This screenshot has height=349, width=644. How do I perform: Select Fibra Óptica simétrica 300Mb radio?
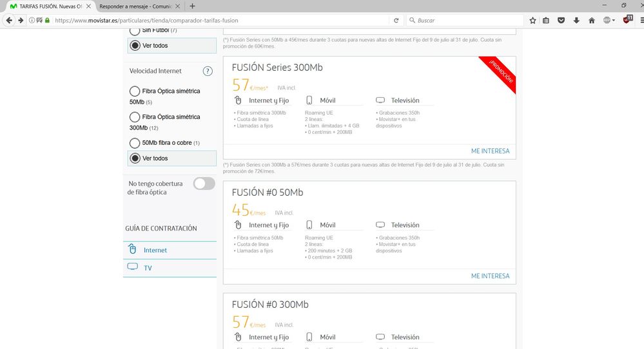pyautogui.click(x=135, y=117)
